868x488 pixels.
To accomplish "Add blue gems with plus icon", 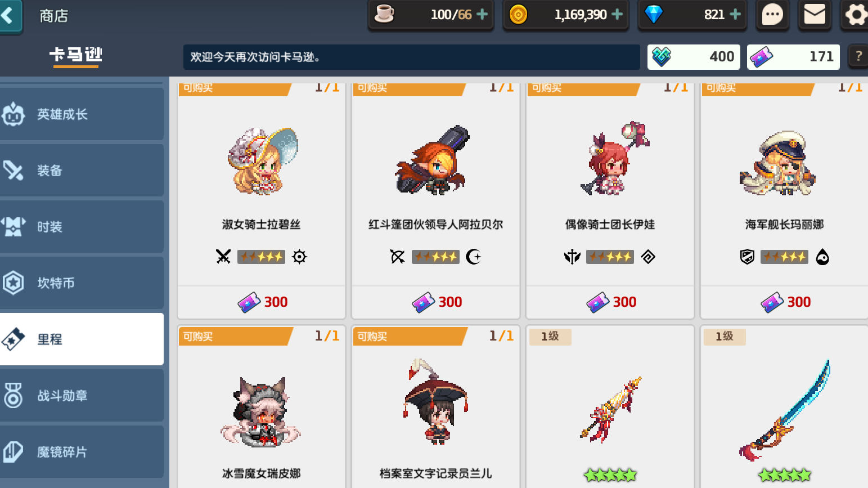I will click(735, 14).
